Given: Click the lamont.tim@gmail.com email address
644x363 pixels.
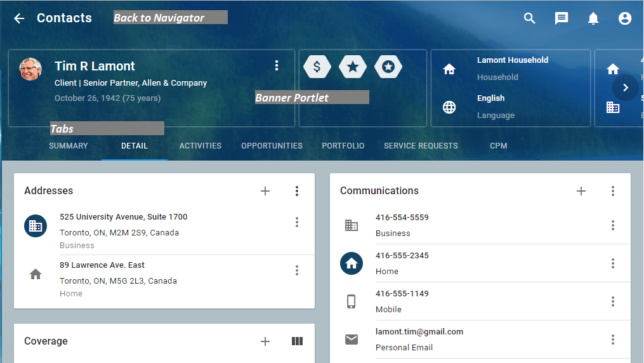Looking at the screenshot, I should (419, 332).
